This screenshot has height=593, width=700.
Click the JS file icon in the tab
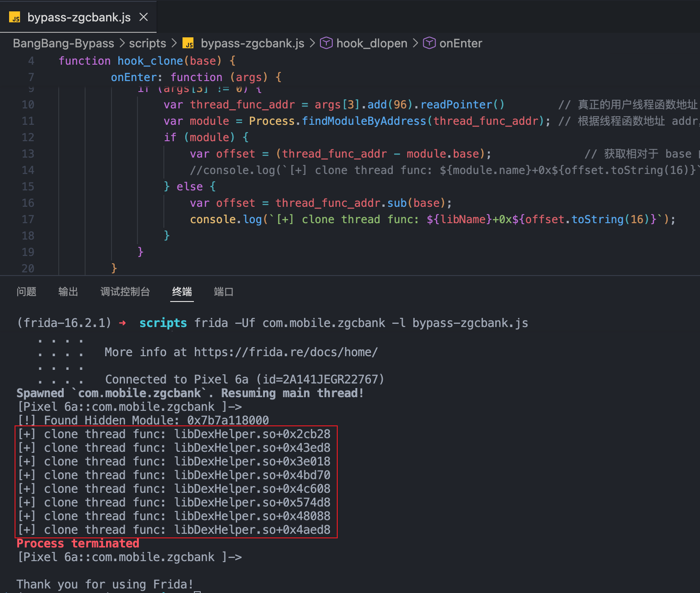click(x=15, y=18)
